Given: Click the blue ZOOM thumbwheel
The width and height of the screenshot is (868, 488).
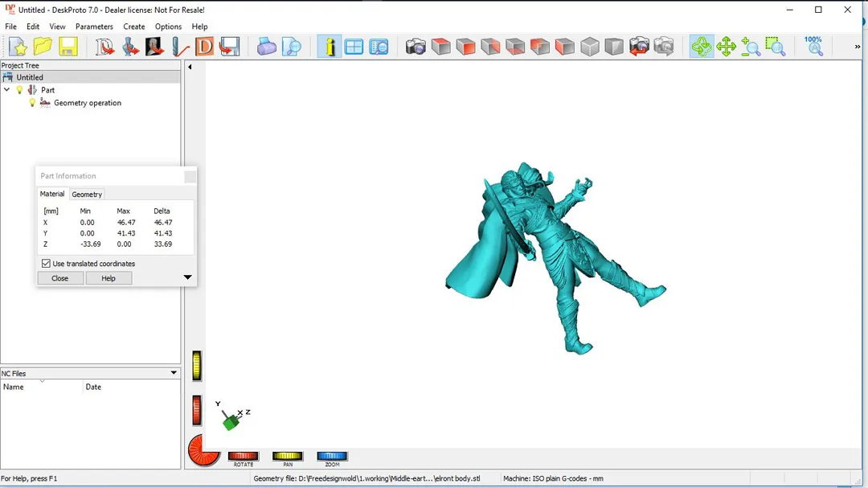Looking at the screenshot, I should click(x=332, y=456).
